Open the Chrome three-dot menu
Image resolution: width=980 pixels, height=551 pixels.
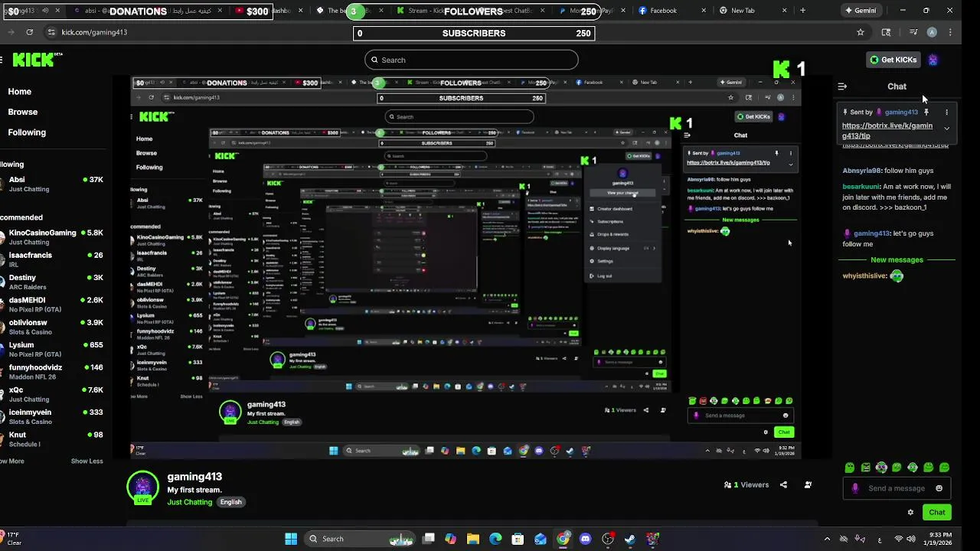(x=950, y=32)
